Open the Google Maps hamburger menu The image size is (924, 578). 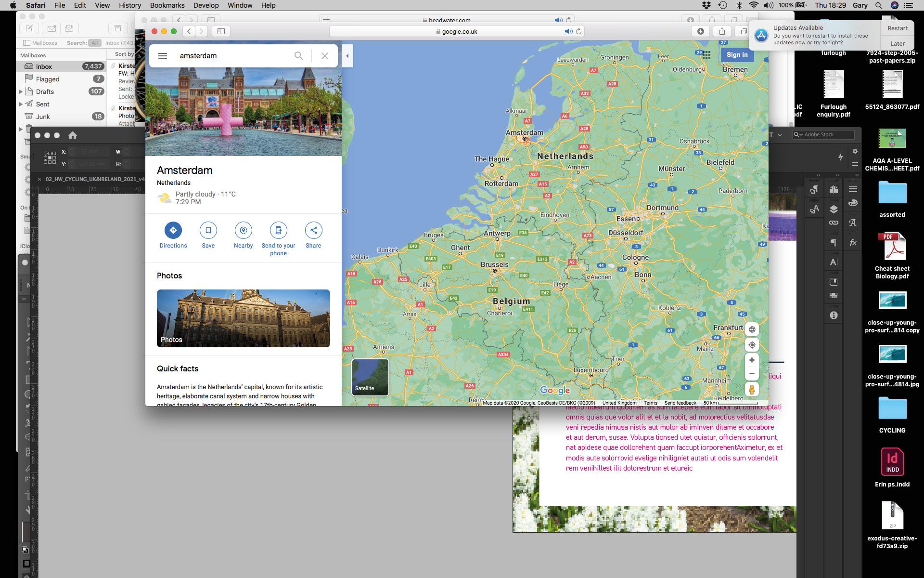pyautogui.click(x=163, y=56)
